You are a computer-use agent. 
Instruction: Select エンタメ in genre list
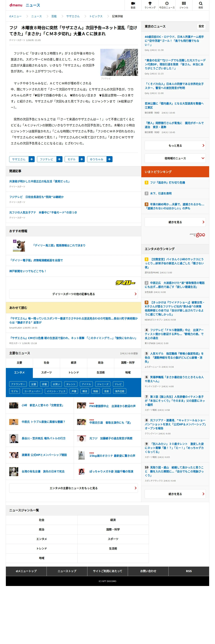tap(42, 539)
